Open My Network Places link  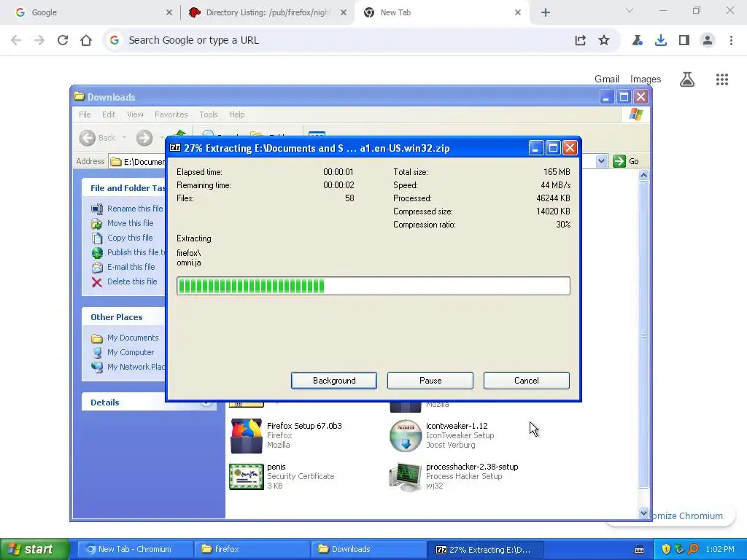pyautogui.click(x=136, y=367)
